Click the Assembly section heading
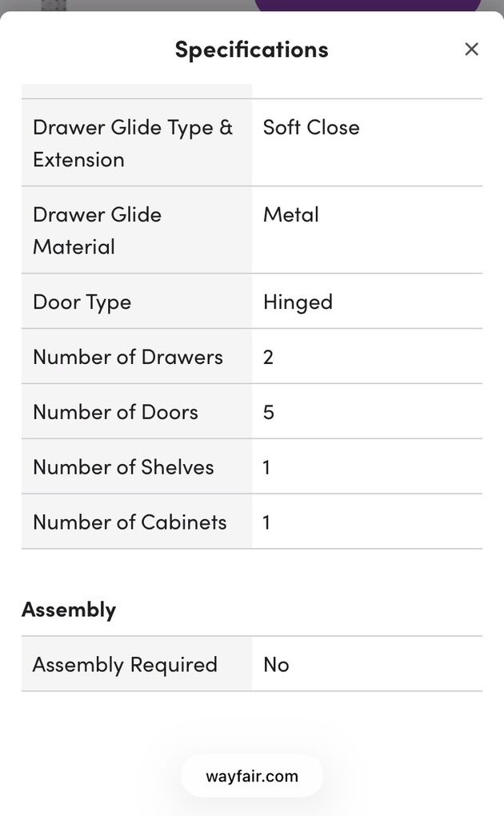The image size is (504, 816). point(69,610)
